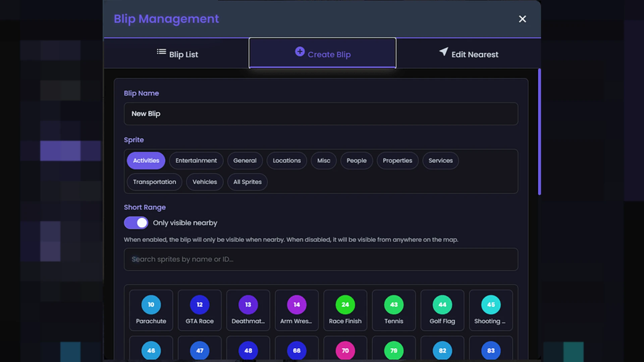This screenshot has width=644, height=362.
Task: Show Locations sprite category
Action: [287, 161]
